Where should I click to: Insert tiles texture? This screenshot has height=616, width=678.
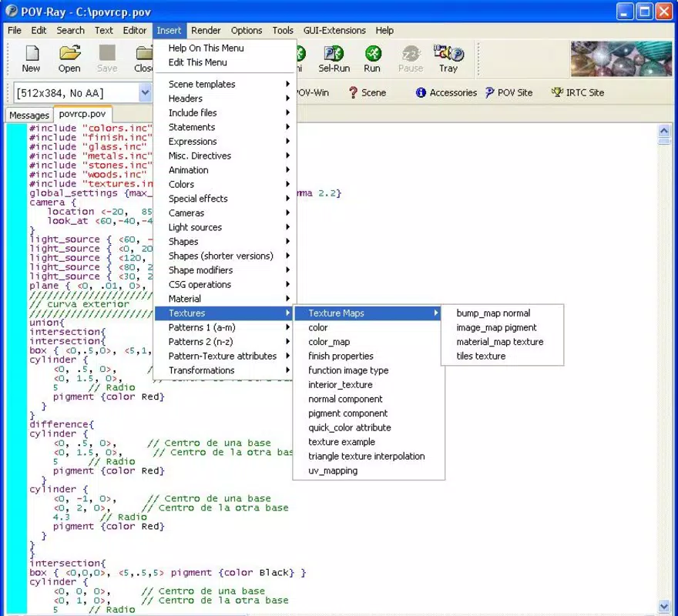502,356
